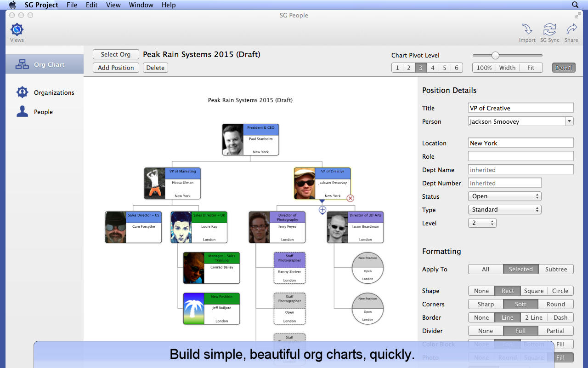588x368 pixels.
Task: Set Border style to Dash
Action: click(x=560, y=317)
